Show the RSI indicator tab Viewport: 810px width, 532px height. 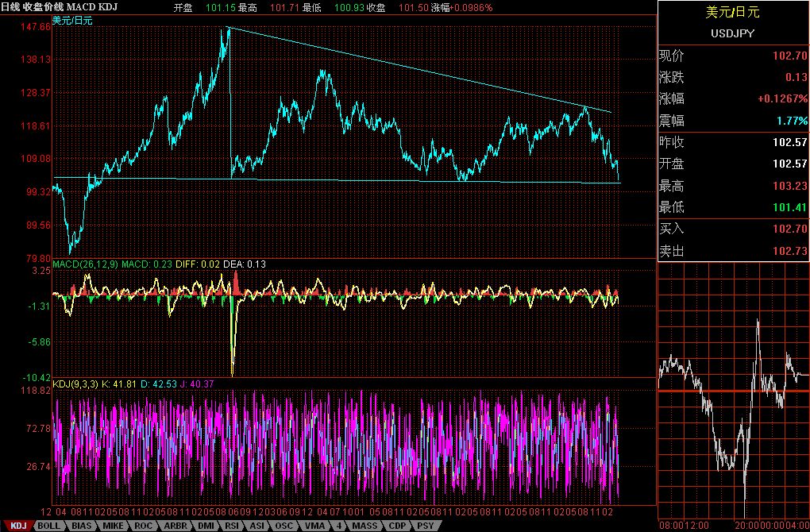(232, 526)
